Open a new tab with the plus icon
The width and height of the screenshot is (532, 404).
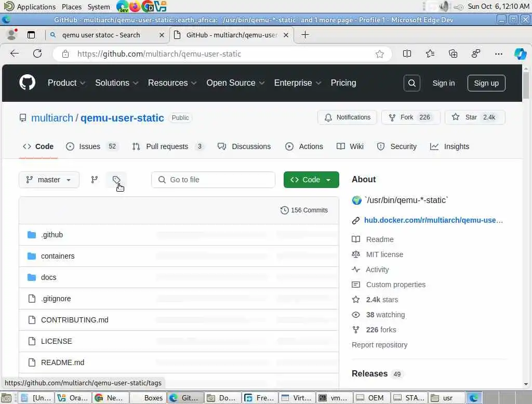click(x=305, y=35)
